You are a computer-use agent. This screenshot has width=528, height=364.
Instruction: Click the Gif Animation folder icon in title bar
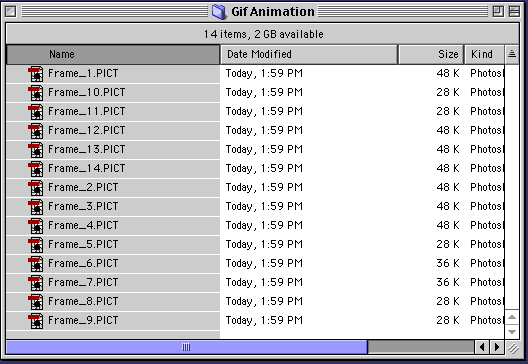[x=219, y=11]
